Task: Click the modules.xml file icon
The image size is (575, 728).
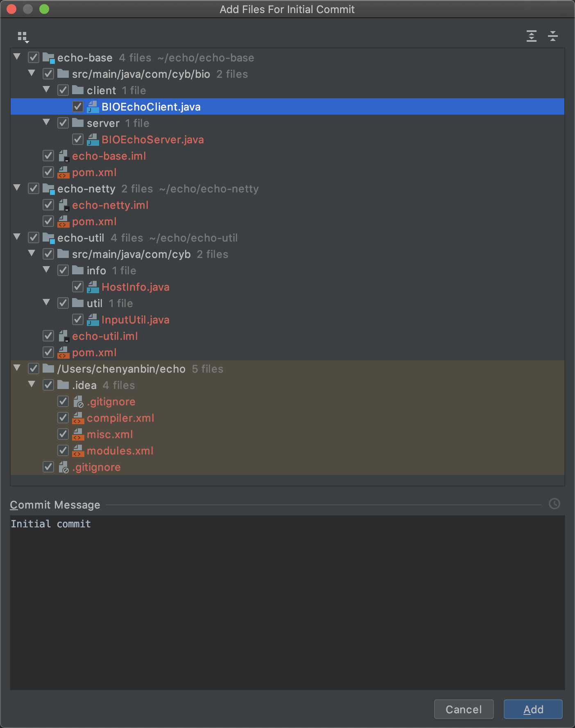Action: point(78,451)
